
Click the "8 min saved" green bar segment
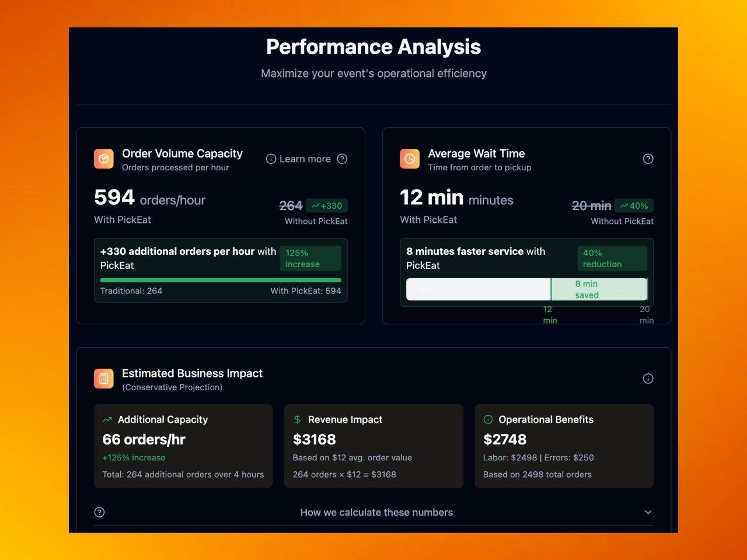point(599,289)
